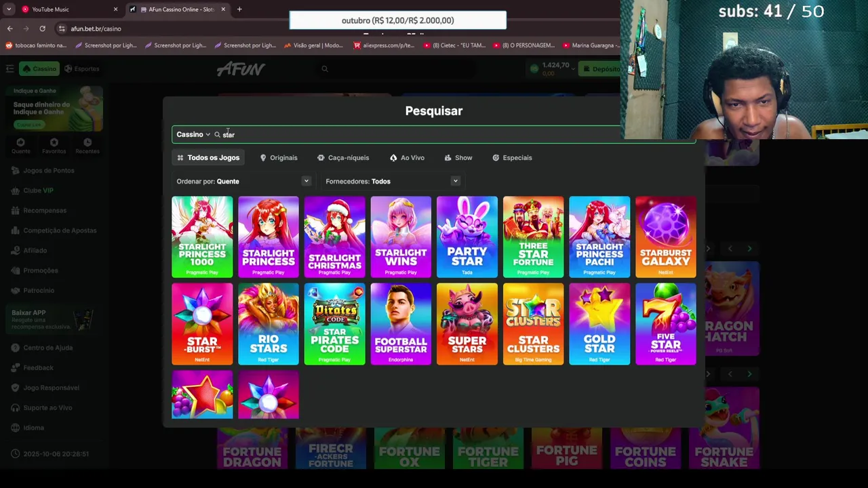Open the sidebar hamburger menu icon

pos(9,68)
